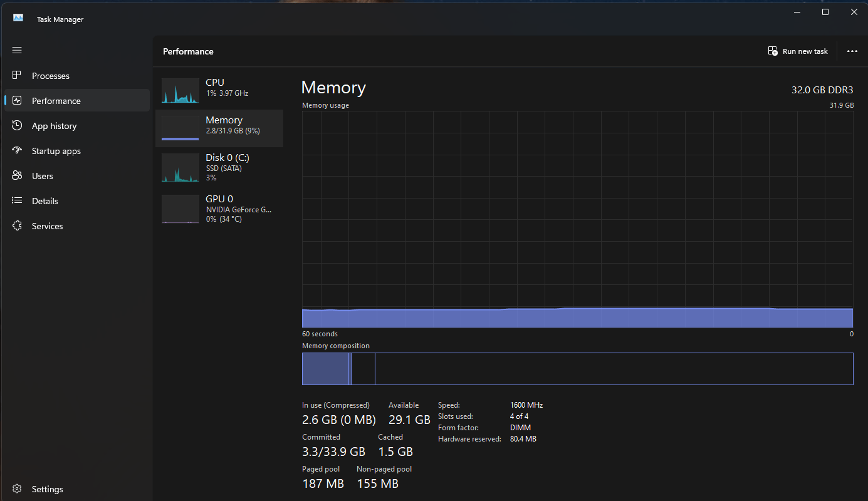Open the Users page label
868x501 pixels.
[x=43, y=176]
